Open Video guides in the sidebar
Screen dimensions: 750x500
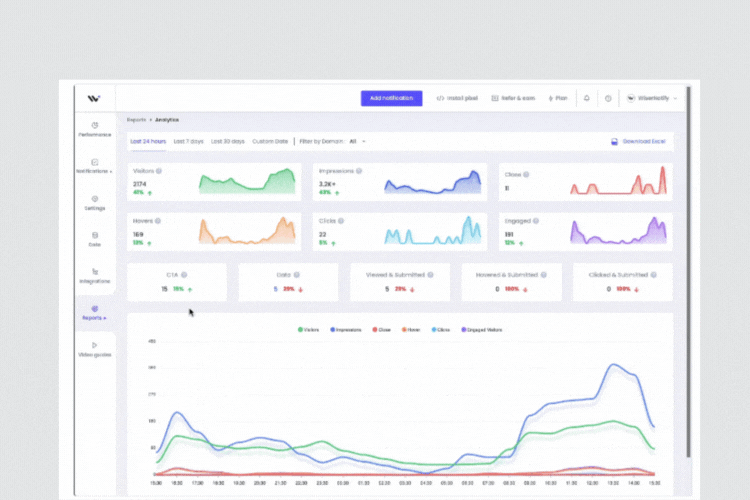click(x=95, y=350)
